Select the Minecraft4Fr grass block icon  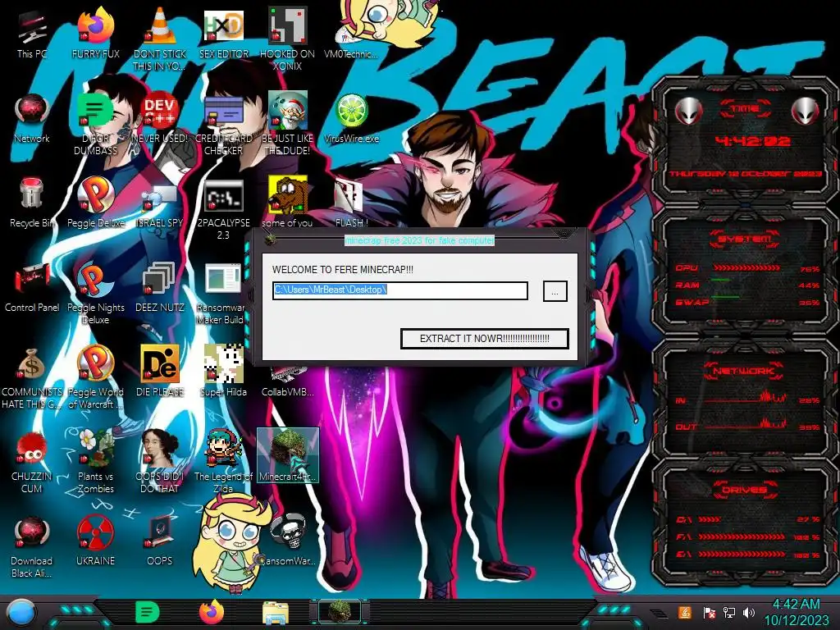coord(288,455)
